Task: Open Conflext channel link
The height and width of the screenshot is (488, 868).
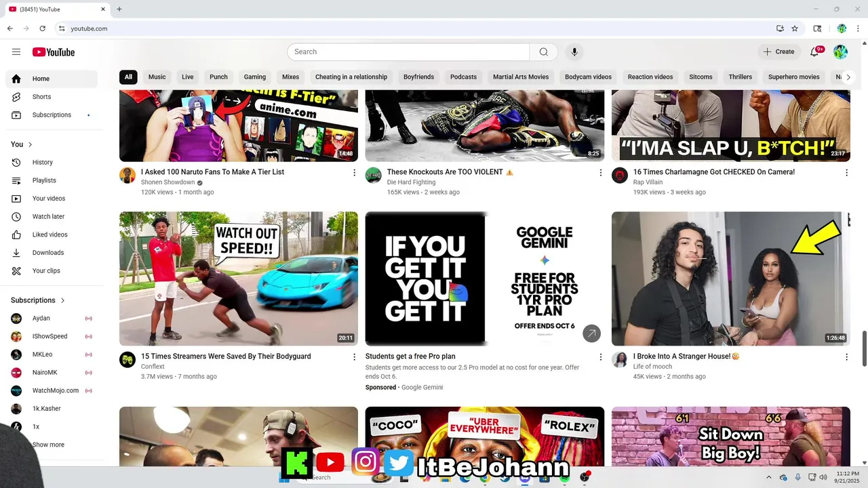Action: tap(153, 367)
